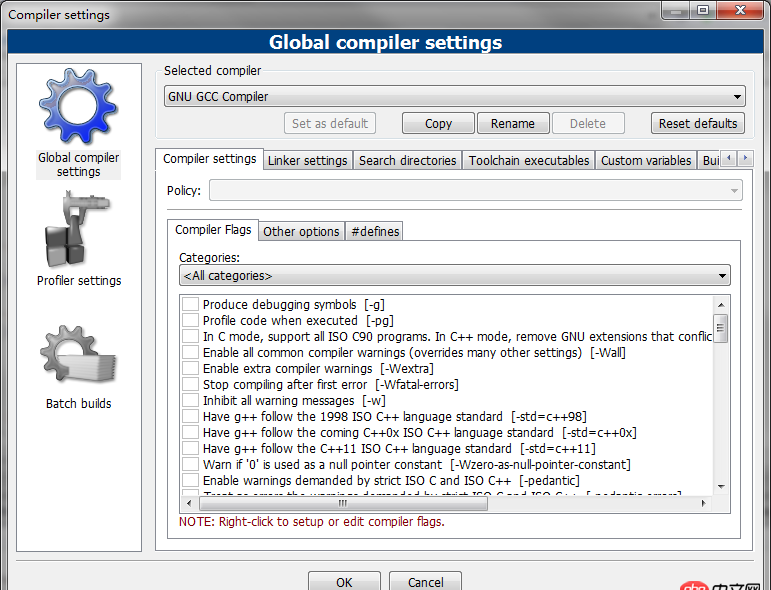Viewport: 771px width, 590px height.
Task: Click the horizontal scrollbar thumb of flags list
Action: coord(343,503)
